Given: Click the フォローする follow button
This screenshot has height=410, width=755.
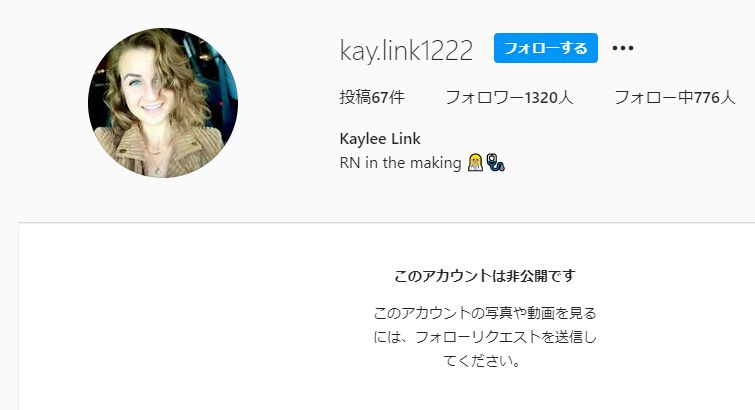Looking at the screenshot, I should point(546,48).
